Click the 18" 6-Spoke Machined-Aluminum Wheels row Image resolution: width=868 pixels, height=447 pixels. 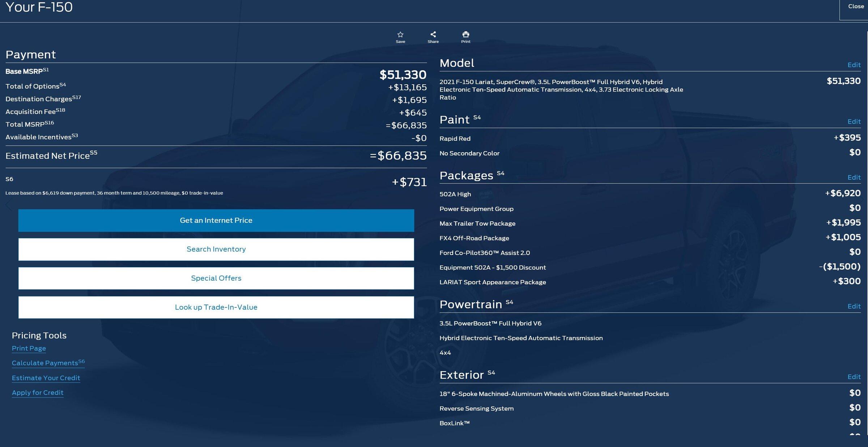tap(650, 393)
